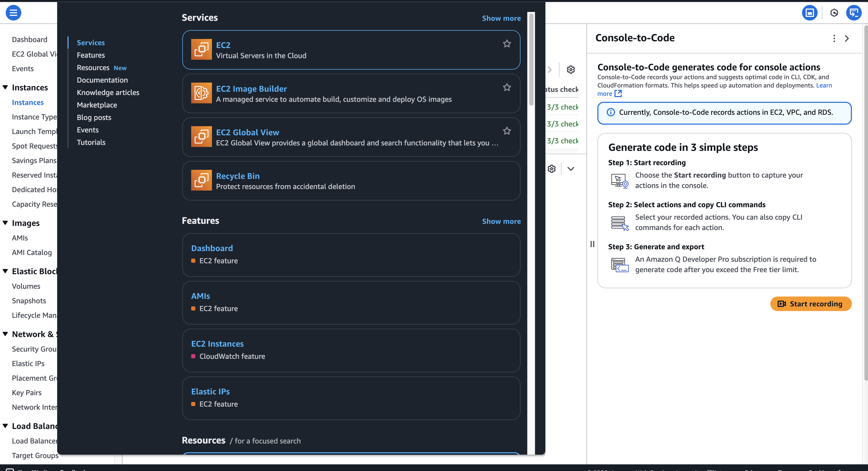The image size is (868, 471).
Task: Click the lower panel gear icon
Action: pyautogui.click(x=551, y=169)
